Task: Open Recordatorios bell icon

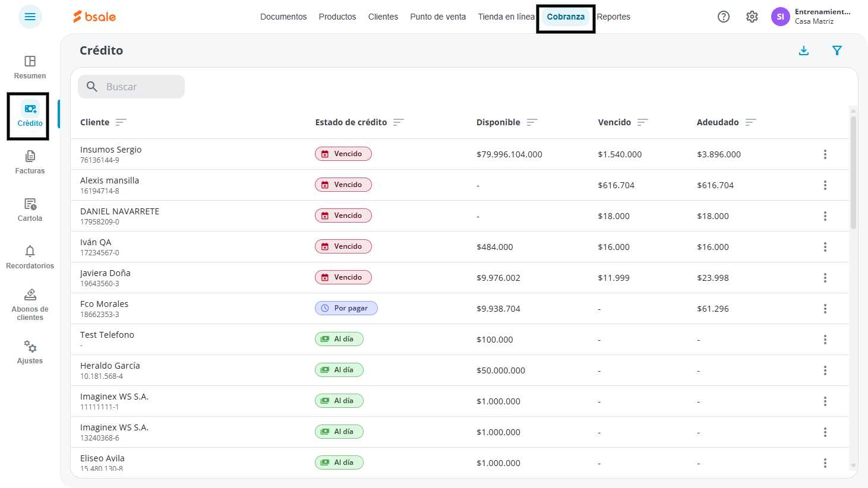Action: pyautogui.click(x=30, y=251)
